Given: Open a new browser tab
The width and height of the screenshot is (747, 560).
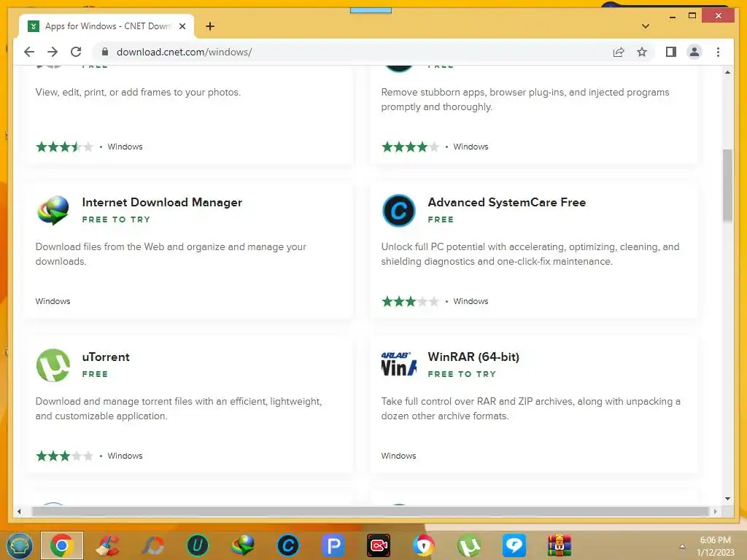Looking at the screenshot, I should (x=210, y=26).
